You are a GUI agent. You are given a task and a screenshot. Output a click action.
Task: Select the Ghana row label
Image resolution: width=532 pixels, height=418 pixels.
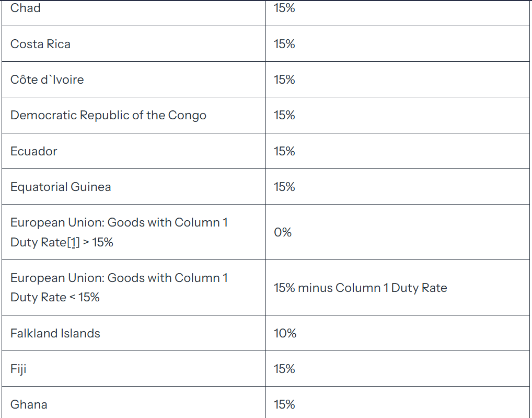pos(29,404)
